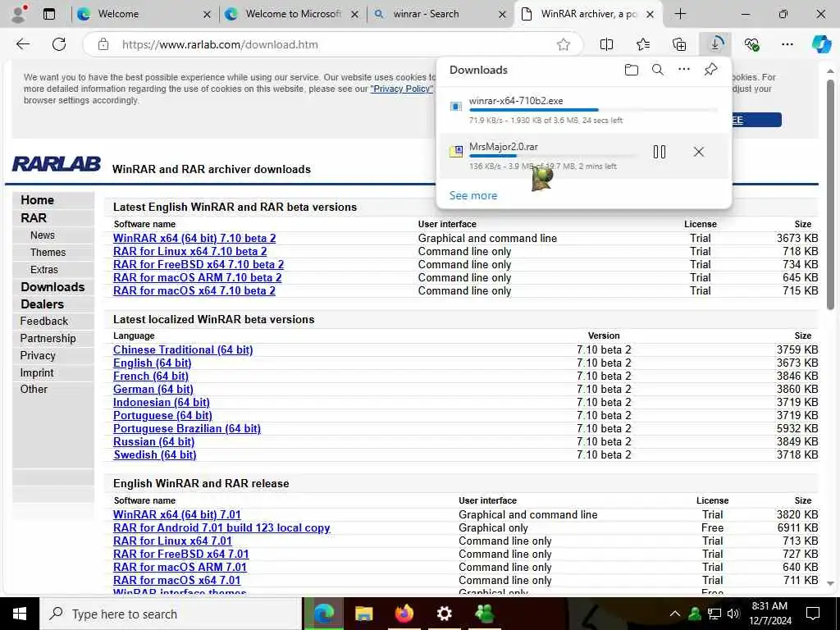Refresh the rarlab page
The height and width of the screenshot is (630, 840).
59,44
